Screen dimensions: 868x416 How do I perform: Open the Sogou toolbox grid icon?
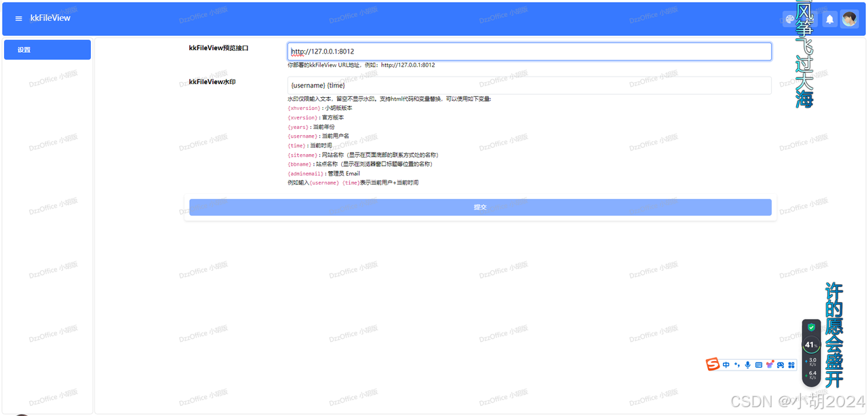[791, 364]
